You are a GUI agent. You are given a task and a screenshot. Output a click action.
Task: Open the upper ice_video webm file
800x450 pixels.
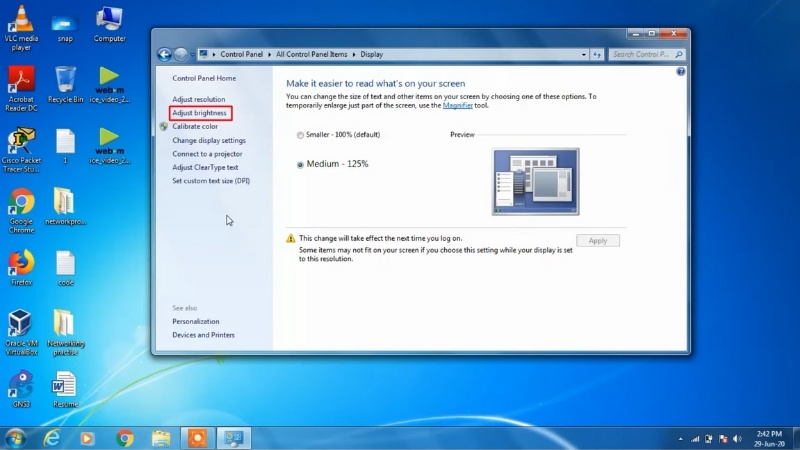pos(110,85)
